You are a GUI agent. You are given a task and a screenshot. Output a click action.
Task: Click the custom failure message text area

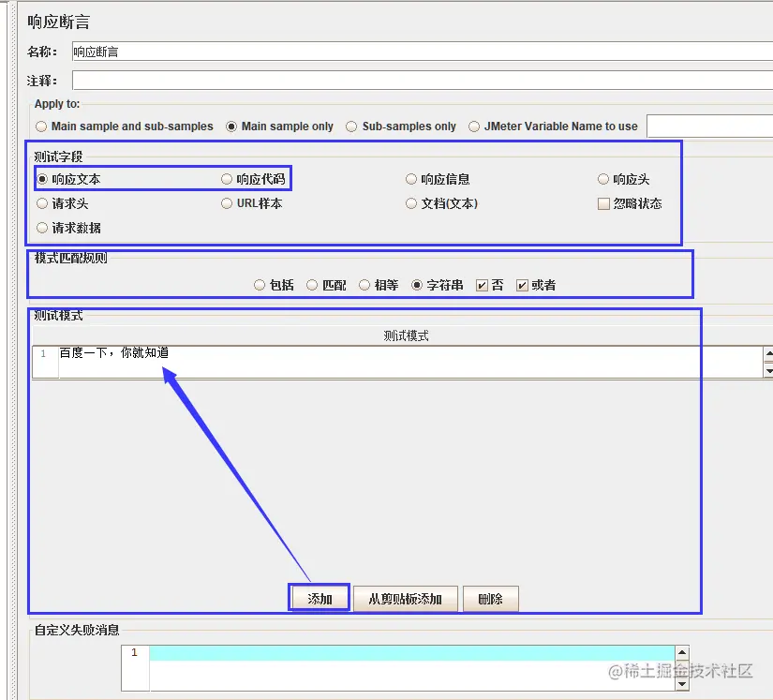coord(412,667)
